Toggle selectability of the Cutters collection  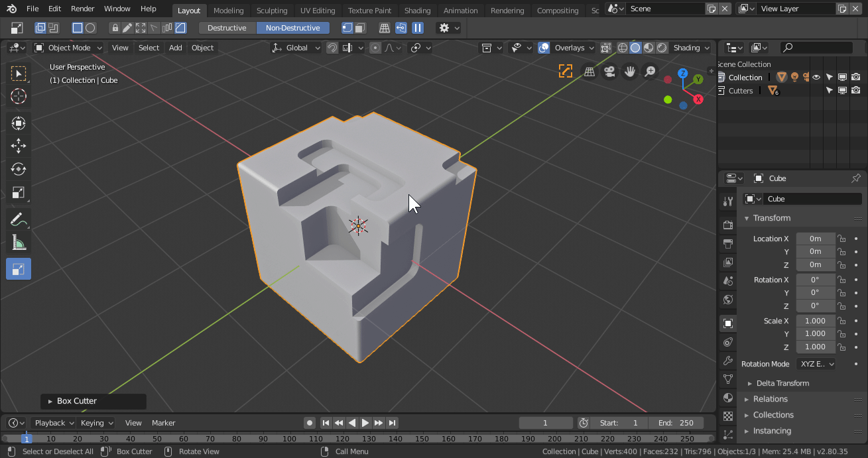pos(829,91)
